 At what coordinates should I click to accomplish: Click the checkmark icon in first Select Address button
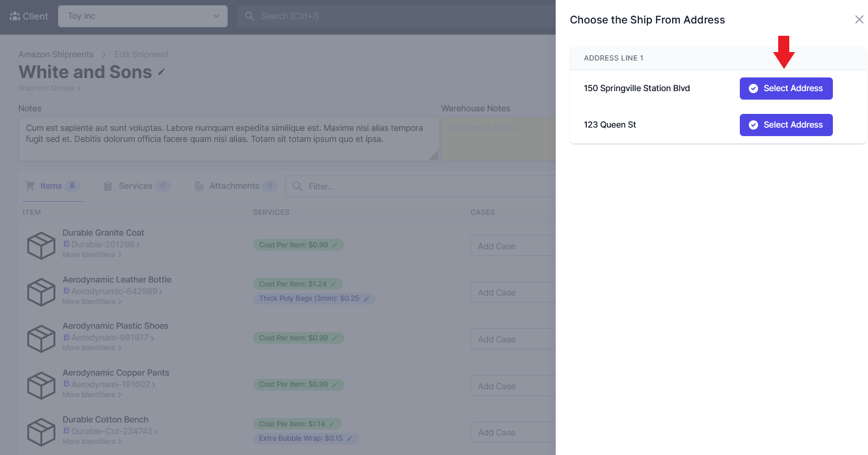pyautogui.click(x=753, y=88)
